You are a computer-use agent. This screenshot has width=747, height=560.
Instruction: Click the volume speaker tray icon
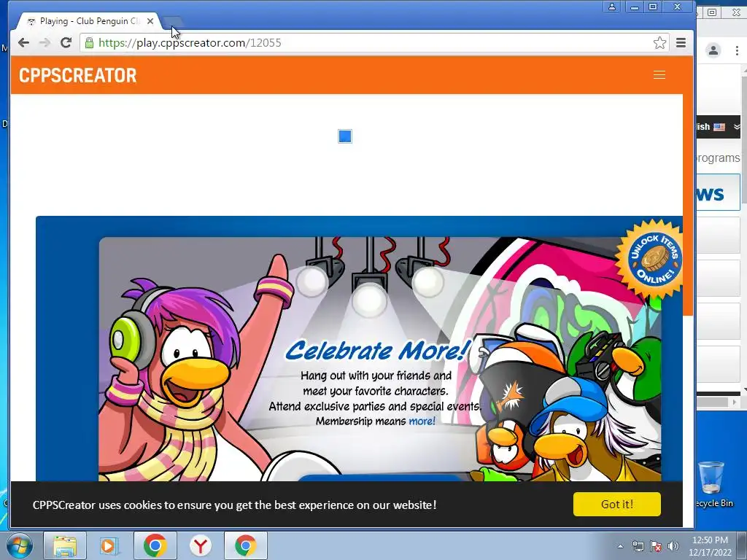click(x=673, y=546)
